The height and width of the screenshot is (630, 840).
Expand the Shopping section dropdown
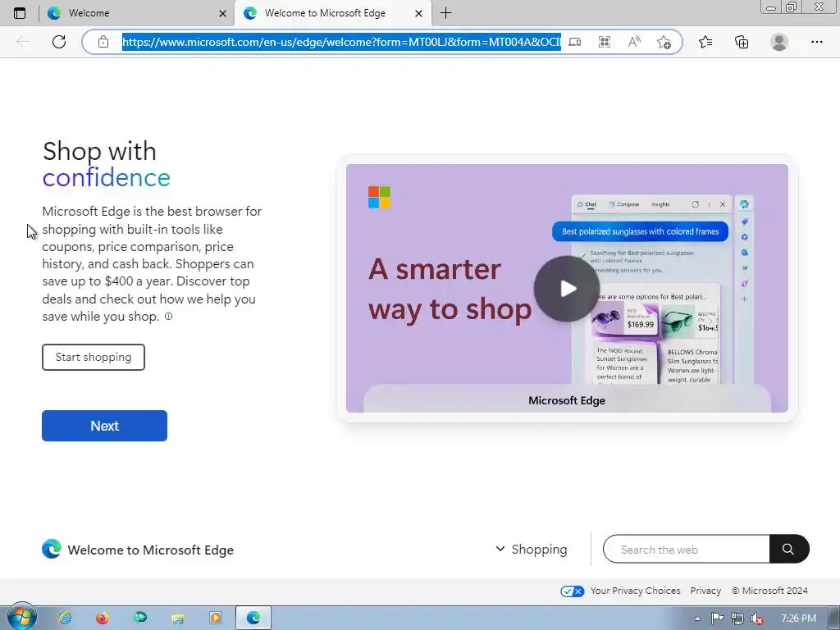532,549
